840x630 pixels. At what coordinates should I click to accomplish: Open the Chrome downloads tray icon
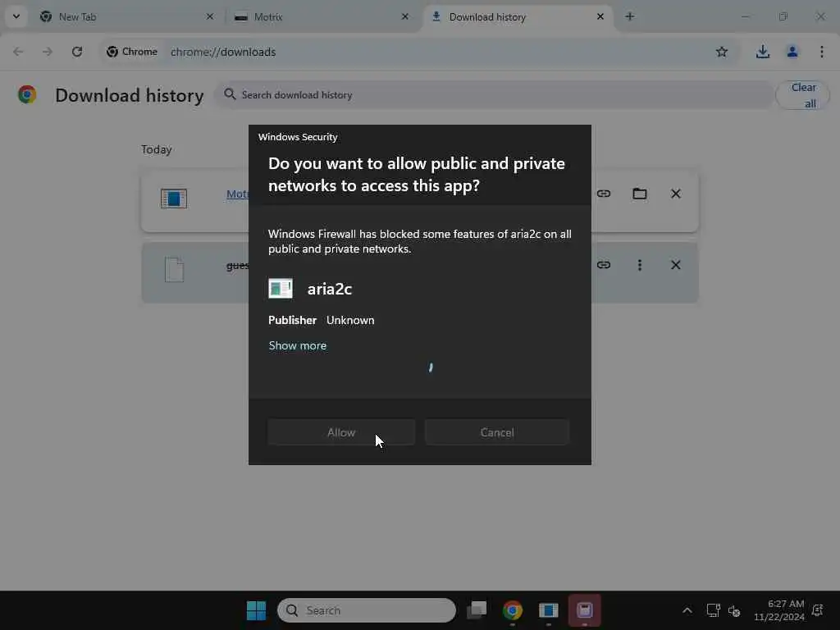pos(763,52)
